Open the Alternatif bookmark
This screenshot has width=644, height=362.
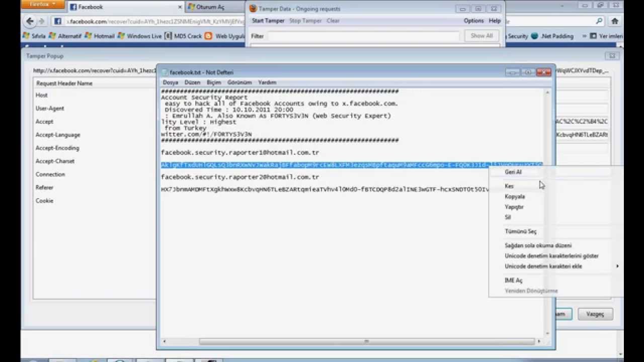[x=66, y=36]
